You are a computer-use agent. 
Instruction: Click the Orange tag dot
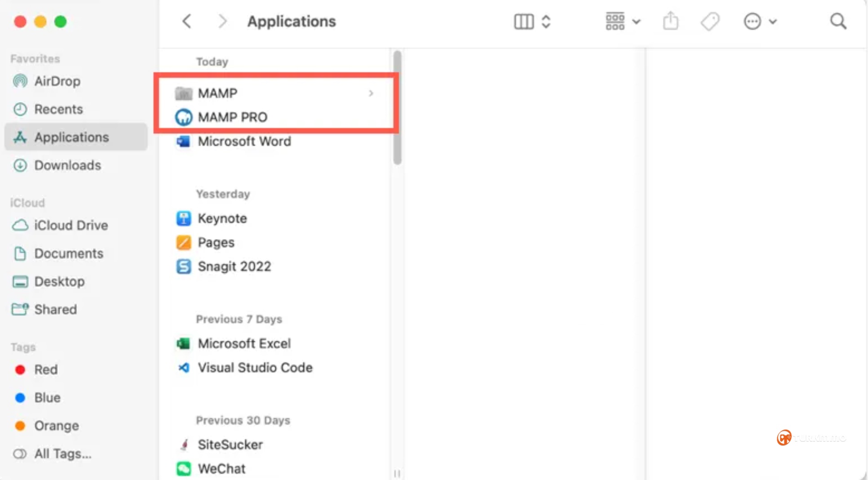coord(20,426)
